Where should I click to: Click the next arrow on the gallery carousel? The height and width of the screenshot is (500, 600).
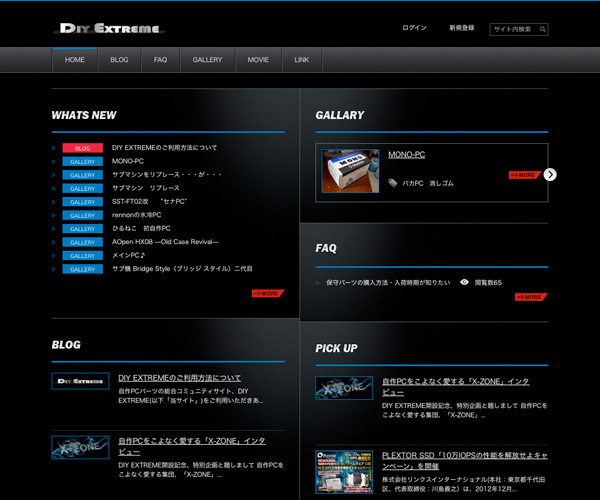[550, 174]
